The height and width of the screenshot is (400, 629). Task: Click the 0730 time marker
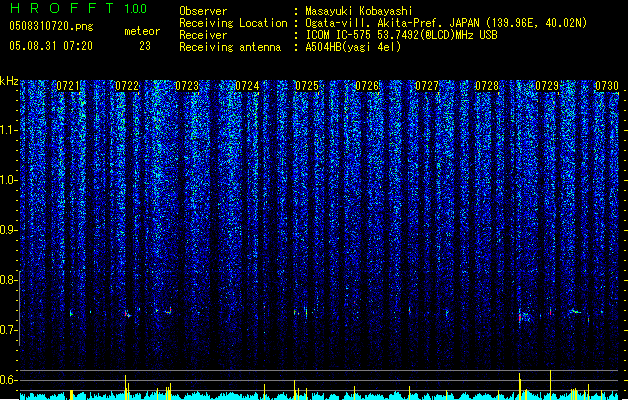point(607,86)
